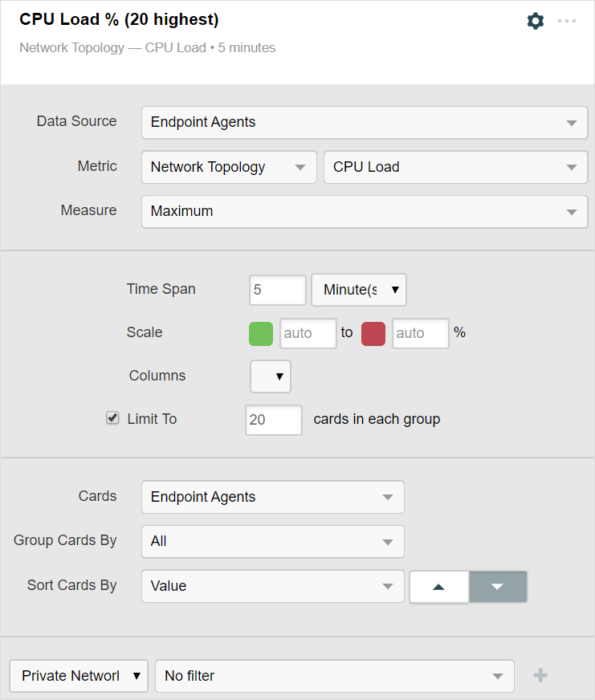Set sort order to descending arrow
This screenshot has height=700, width=595.
pyautogui.click(x=498, y=587)
